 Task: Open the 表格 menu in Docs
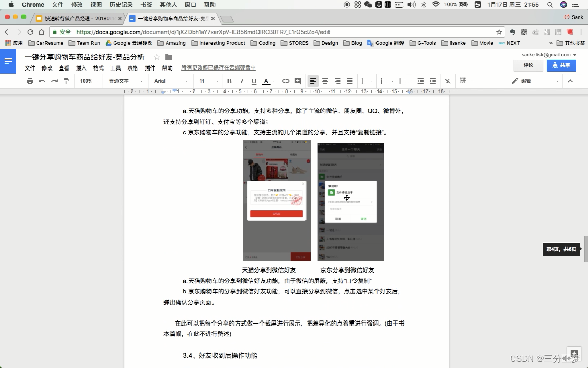click(133, 68)
